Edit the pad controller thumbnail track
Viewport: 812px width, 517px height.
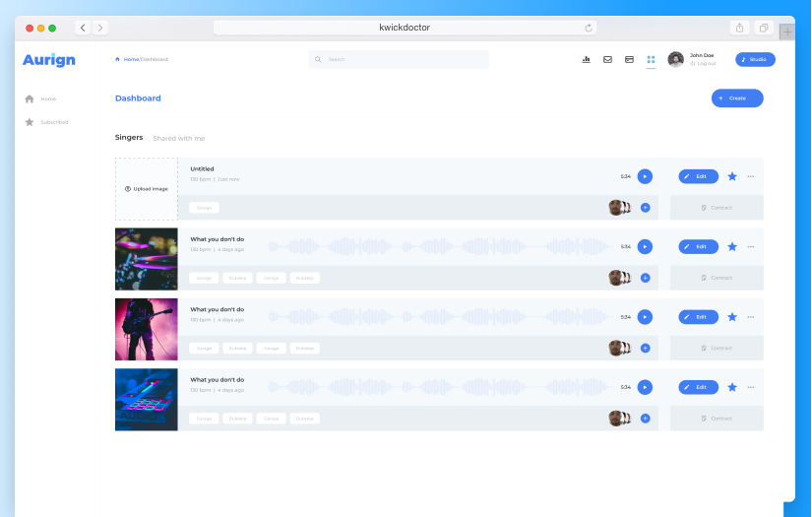[x=699, y=387]
